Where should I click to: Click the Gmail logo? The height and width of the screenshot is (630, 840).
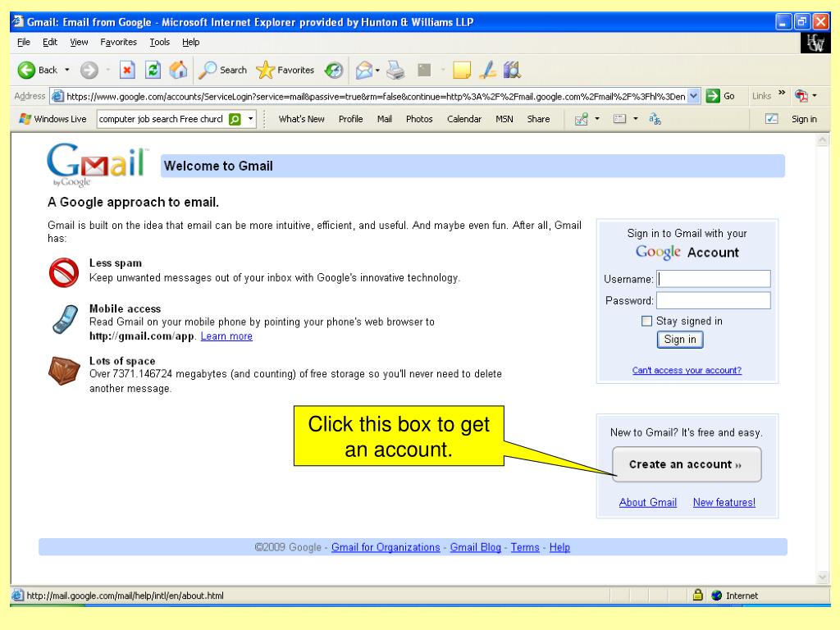pyautogui.click(x=97, y=164)
